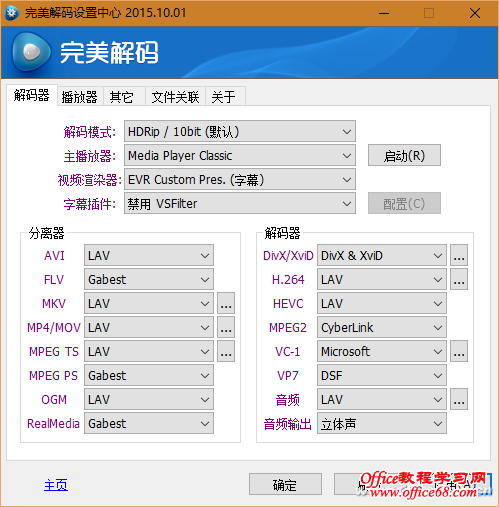
Task: Open the RealMedia splitter dropdown
Action: (x=149, y=423)
